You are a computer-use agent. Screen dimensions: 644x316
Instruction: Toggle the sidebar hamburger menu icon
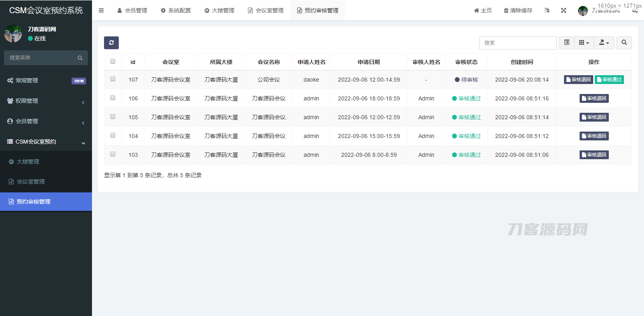coord(101,10)
